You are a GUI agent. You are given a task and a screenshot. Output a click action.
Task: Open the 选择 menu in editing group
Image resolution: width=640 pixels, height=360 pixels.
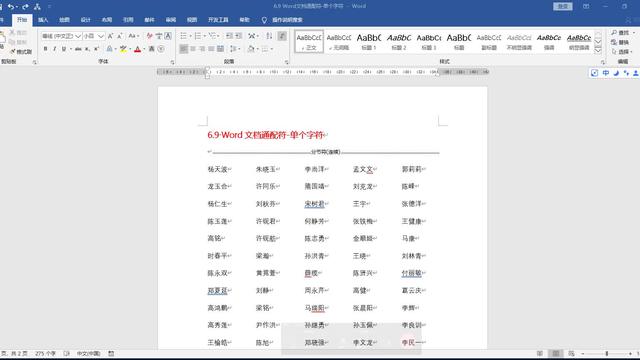click(x=622, y=52)
